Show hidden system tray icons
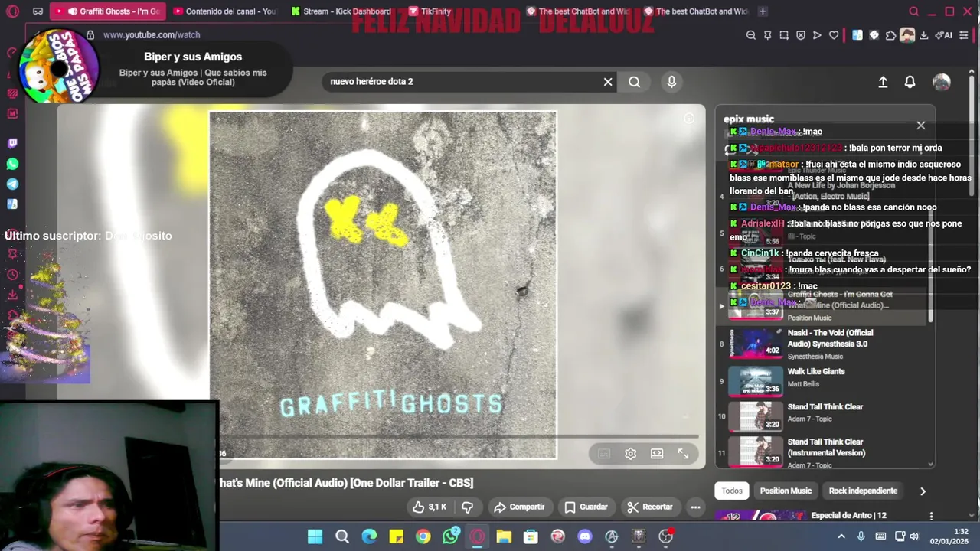Viewport: 980px width, 551px height. pos(841,536)
